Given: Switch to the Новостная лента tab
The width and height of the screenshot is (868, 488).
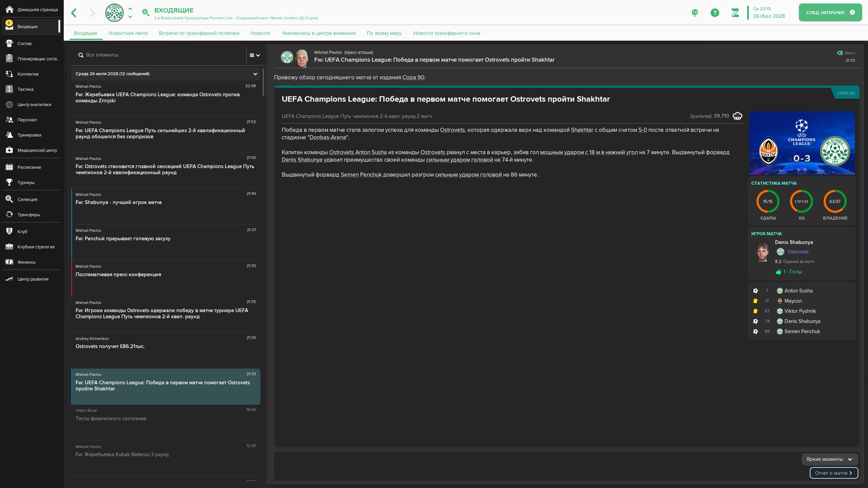Looking at the screenshot, I should point(128,33).
